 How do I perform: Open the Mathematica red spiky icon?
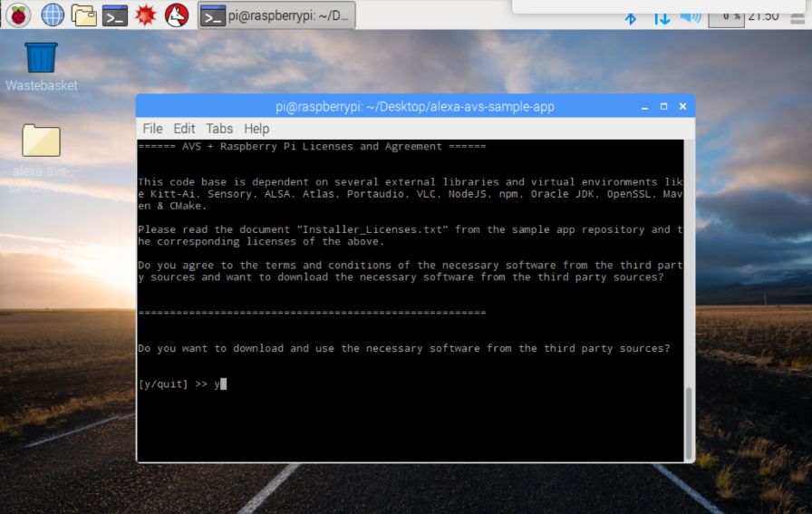(146, 15)
